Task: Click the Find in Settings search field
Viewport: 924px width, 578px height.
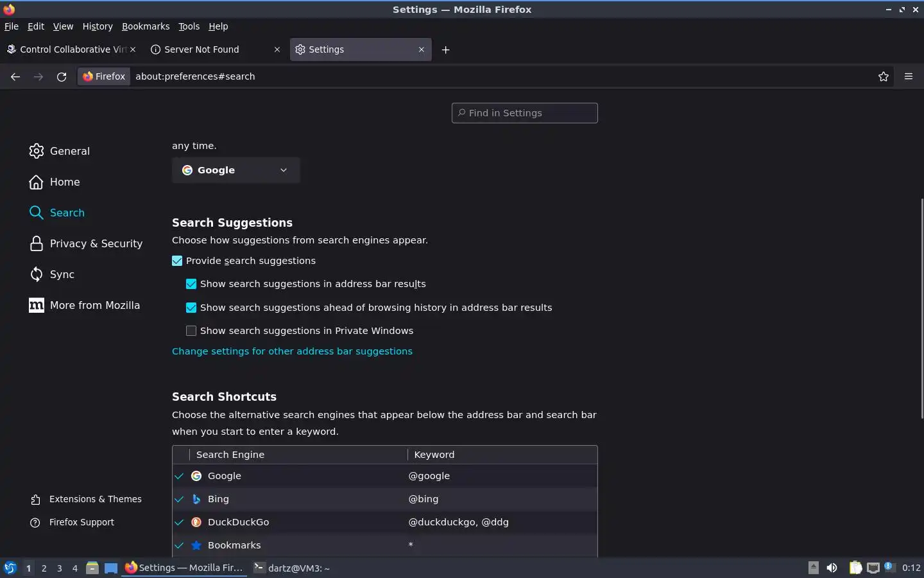Action: pos(525,113)
